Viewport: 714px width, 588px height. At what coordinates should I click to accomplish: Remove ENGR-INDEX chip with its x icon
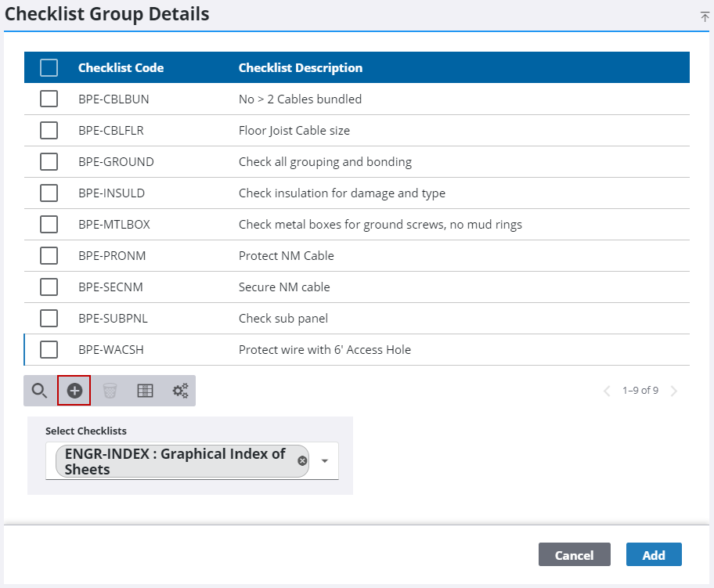302,461
